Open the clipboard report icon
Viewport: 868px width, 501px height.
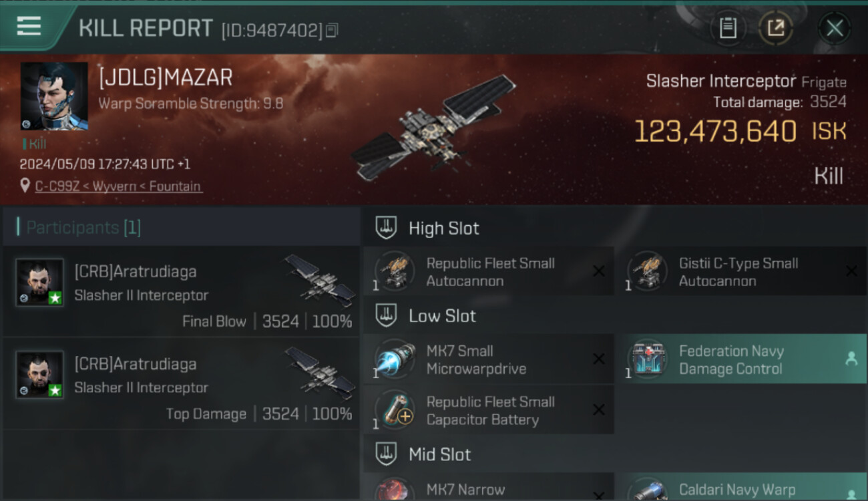(x=728, y=28)
